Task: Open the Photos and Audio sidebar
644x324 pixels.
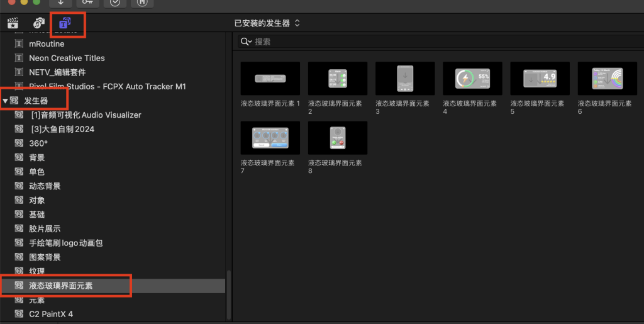Action: [x=38, y=23]
